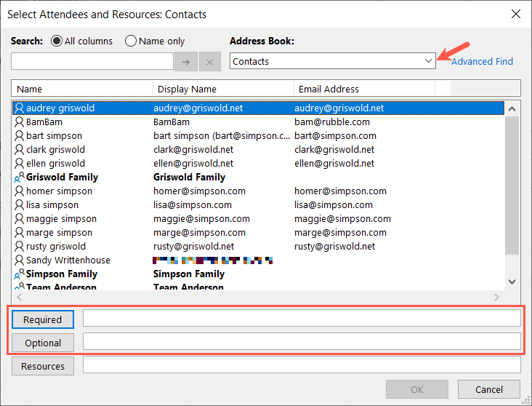Image resolution: width=532 pixels, height=406 pixels.
Task: Select the name audrey griswold
Action: (60, 108)
